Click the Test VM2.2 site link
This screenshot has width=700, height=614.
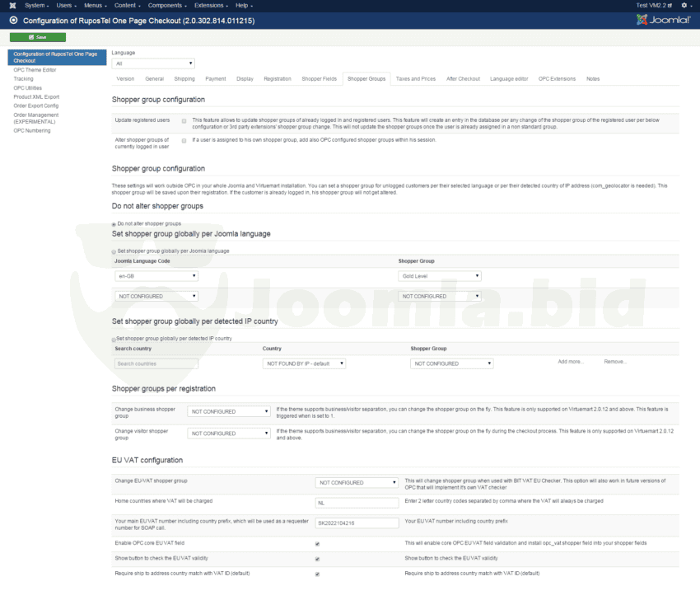[x=654, y=6]
